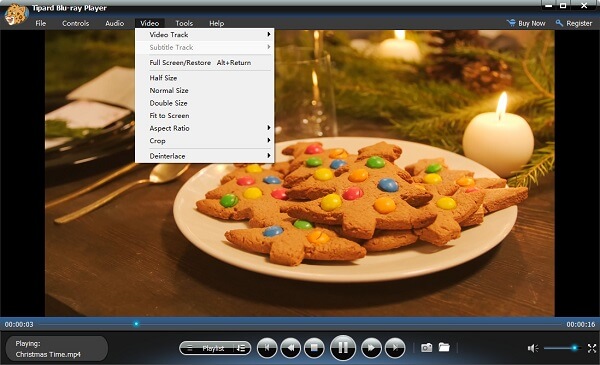Screen dimensions: 600x365
Task: Expand the Crop submenu
Action: 205,141
